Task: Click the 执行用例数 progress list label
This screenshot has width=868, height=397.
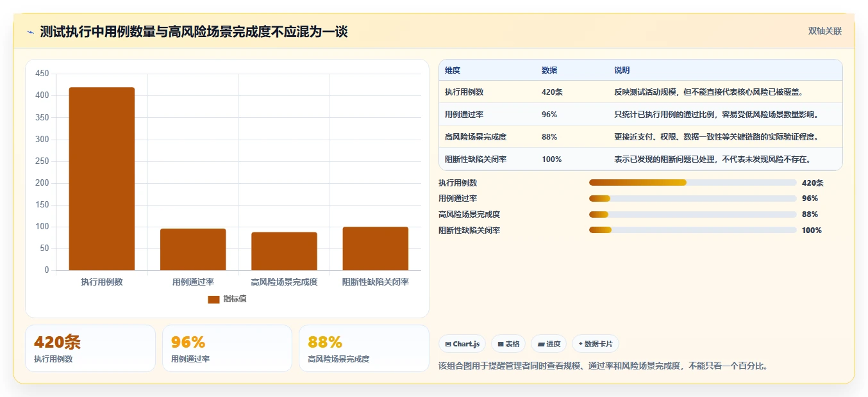Action: [458, 182]
